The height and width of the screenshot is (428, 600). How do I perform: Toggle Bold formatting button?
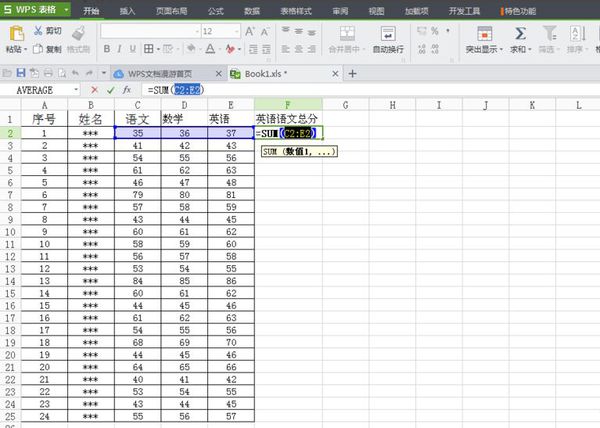[x=107, y=49]
